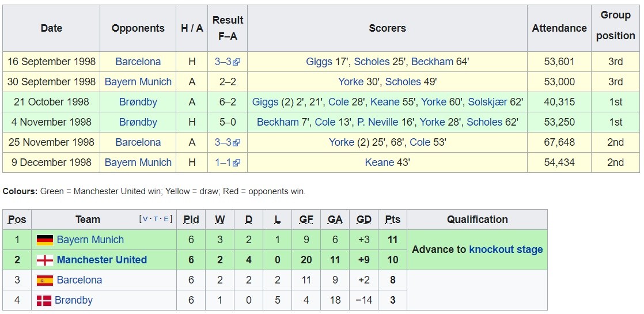Screen dimensions: 644x314
Task: Open Manchester United team link in standings
Action: (102, 260)
